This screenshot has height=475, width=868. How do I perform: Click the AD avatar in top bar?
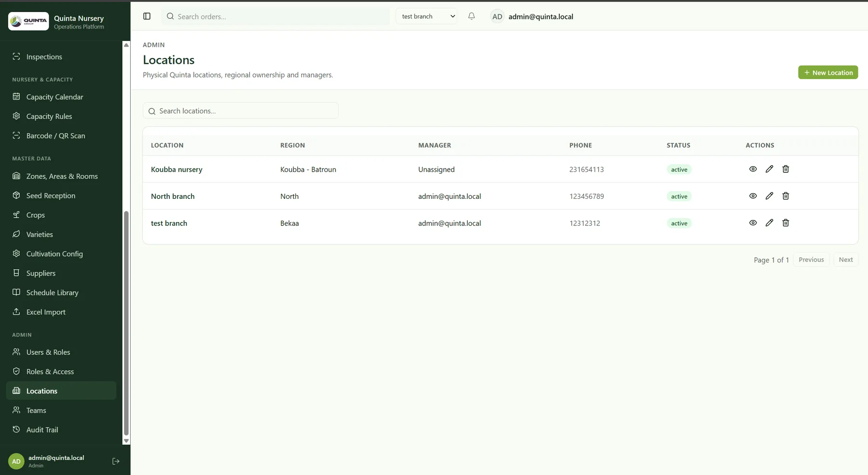tap(497, 16)
